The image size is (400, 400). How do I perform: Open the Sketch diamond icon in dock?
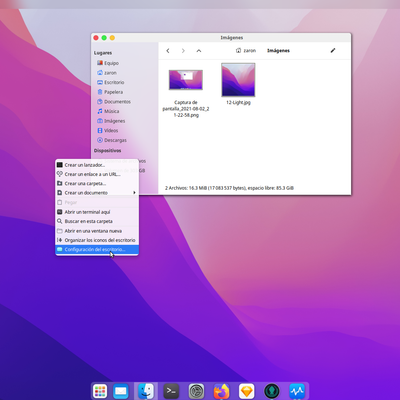tap(247, 391)
